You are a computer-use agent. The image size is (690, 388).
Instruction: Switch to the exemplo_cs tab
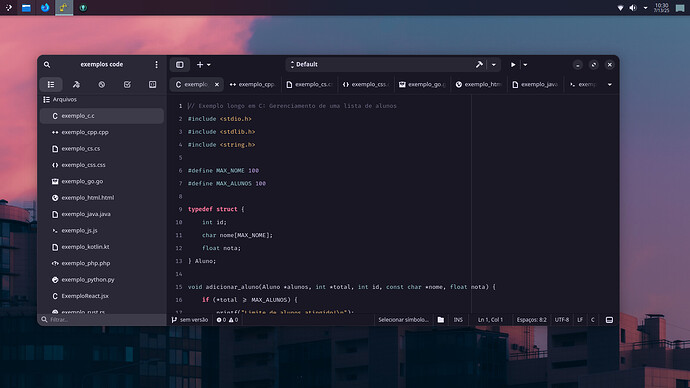click(309, 84)
